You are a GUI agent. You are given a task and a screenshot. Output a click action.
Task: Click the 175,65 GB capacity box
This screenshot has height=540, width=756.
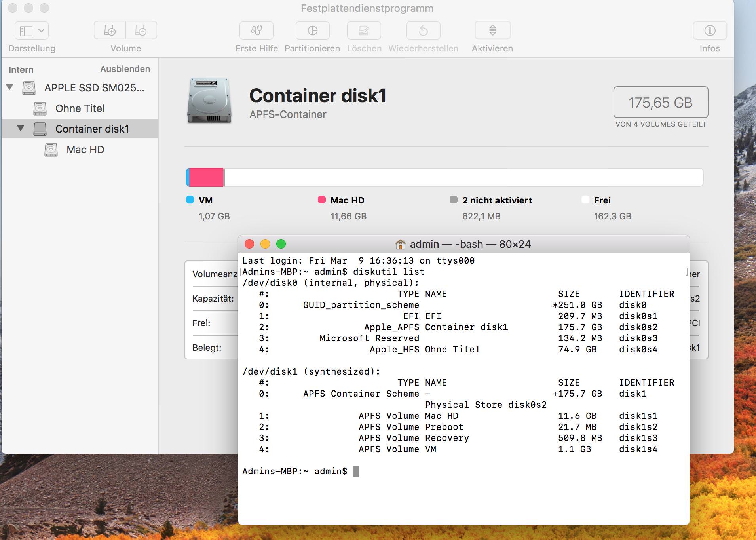pos(661,102)
